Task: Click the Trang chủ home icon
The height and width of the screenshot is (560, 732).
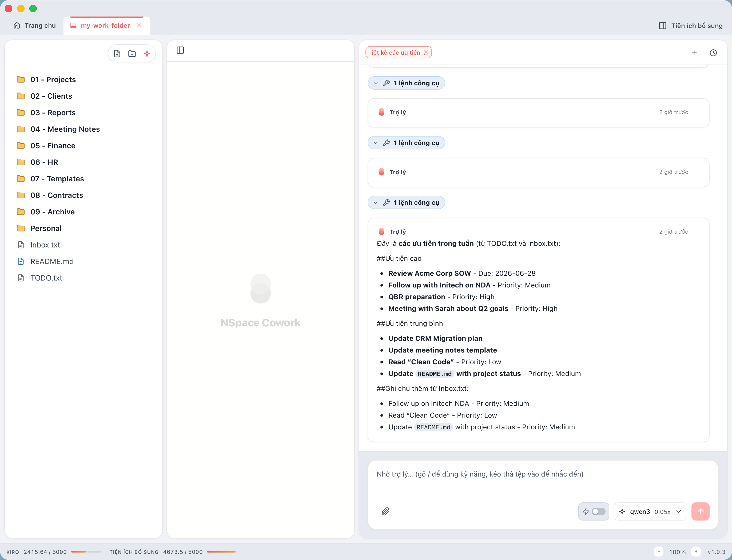Action: (x=17, y=25)
